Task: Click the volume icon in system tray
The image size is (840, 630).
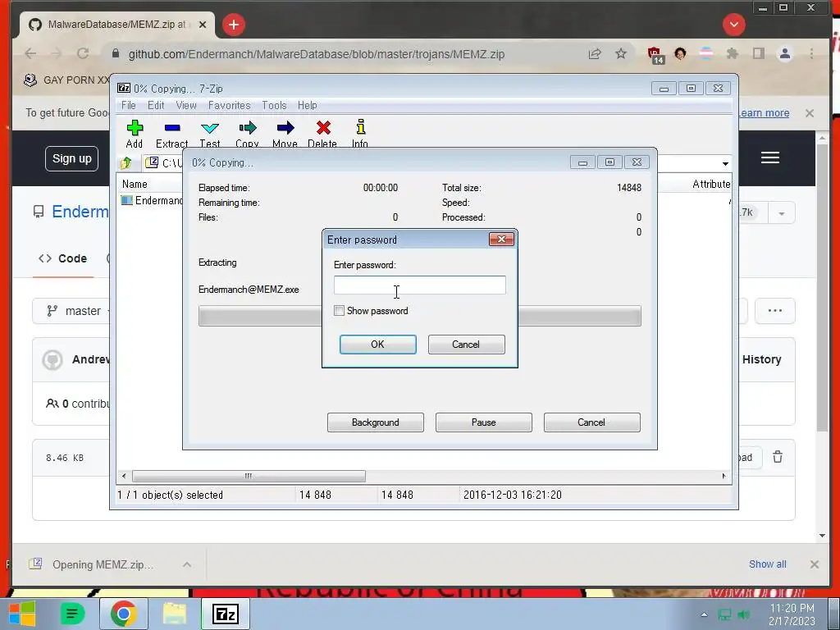Action: 743,614
